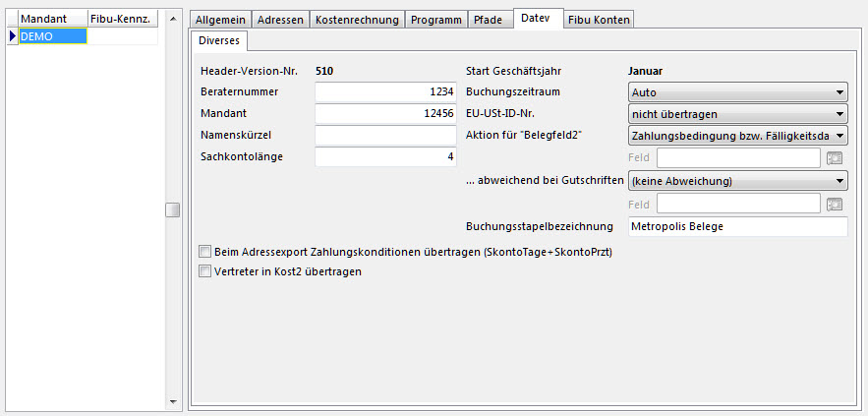The height and width of the screenshot is (416, 868).
Task: Switch to the Allgemein tab
Action: pos(220,20)
